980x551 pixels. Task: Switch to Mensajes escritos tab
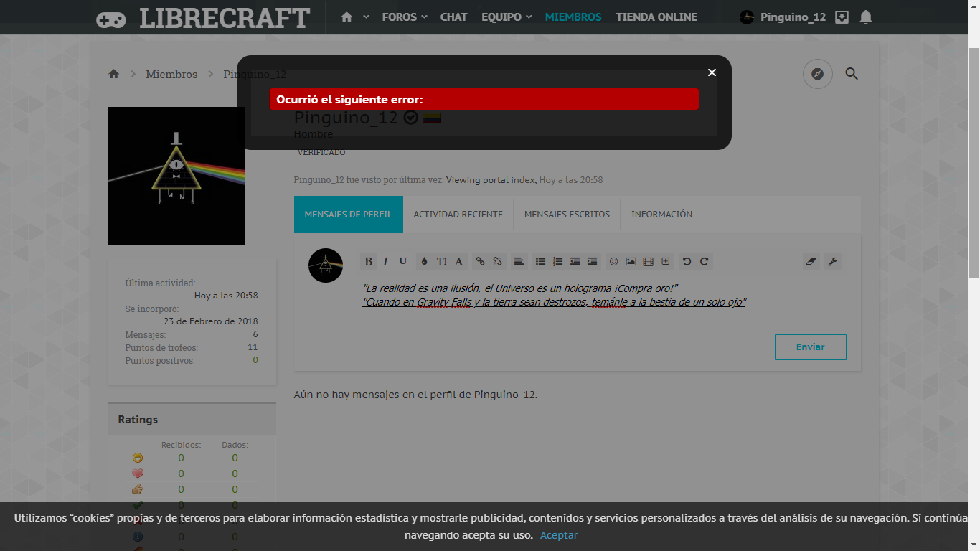click(x=567, y=215)
